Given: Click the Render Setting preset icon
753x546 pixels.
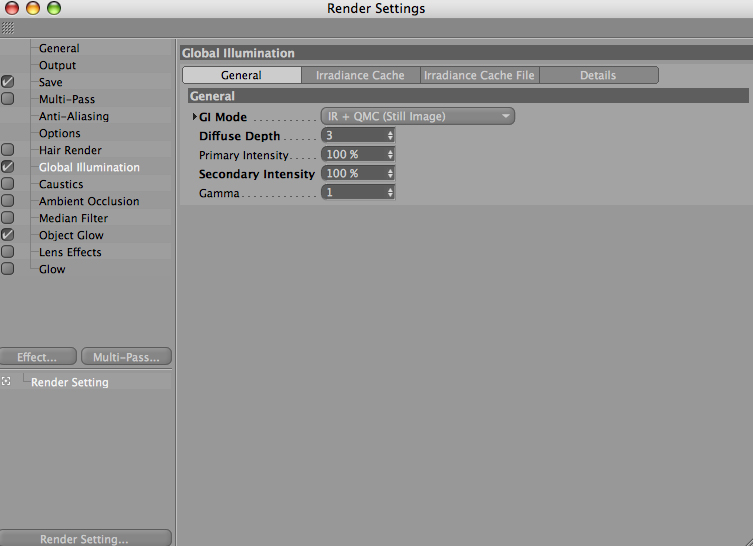Looking at the screenshot, I should point(6,381).
